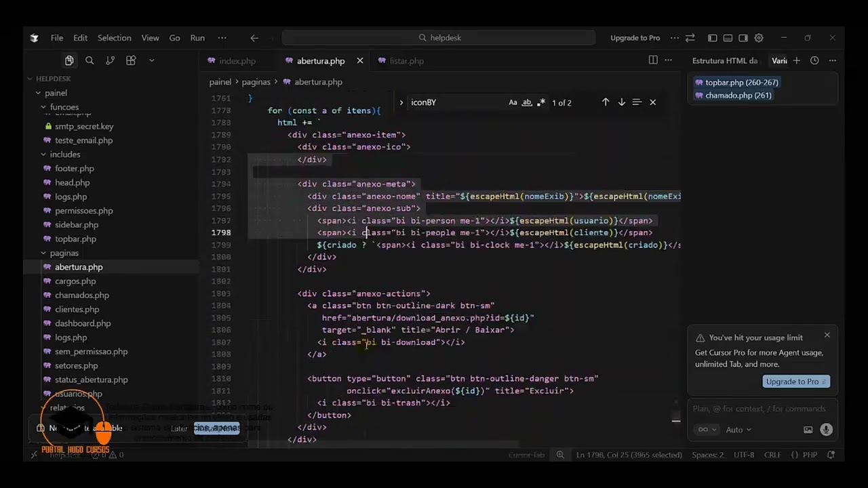This screenshot has width=868, height=488.
Task: Open topbar.php (260-267) reference
Action: [736, 83]
